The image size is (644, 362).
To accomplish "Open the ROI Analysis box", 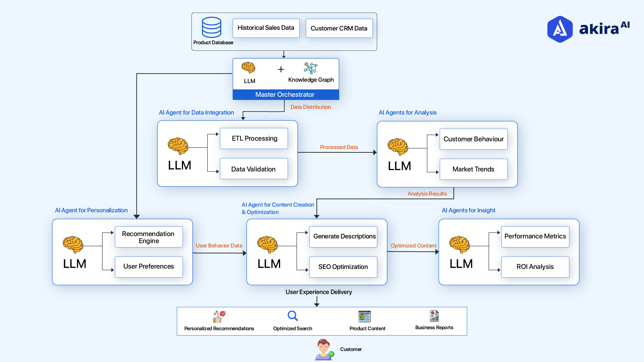I will (535, 267).
